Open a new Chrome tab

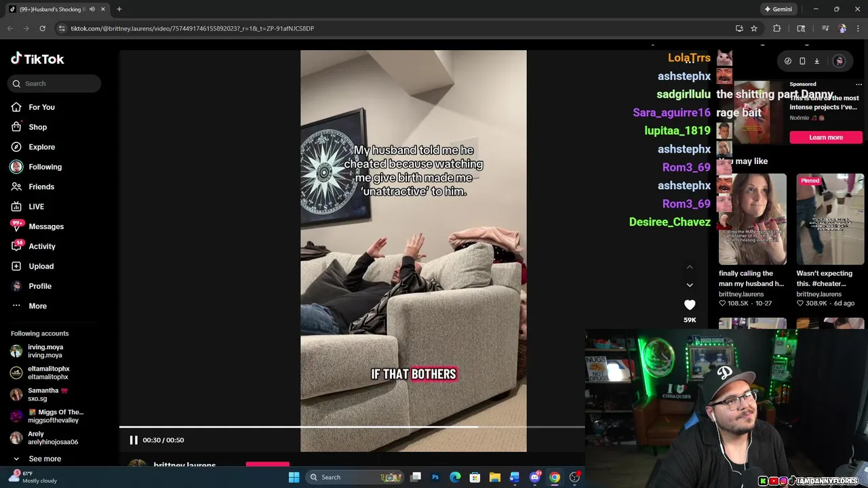coord(119,9)
